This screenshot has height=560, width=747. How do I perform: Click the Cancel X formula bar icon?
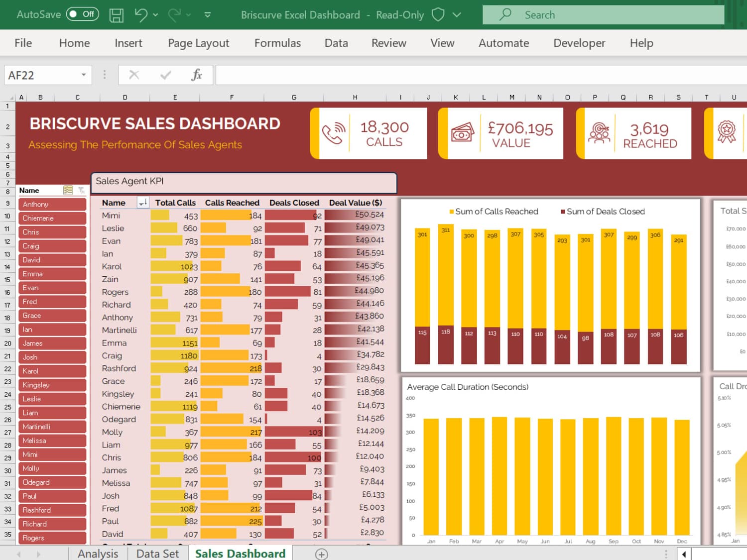pyautogui.click(x=134, y=75)
